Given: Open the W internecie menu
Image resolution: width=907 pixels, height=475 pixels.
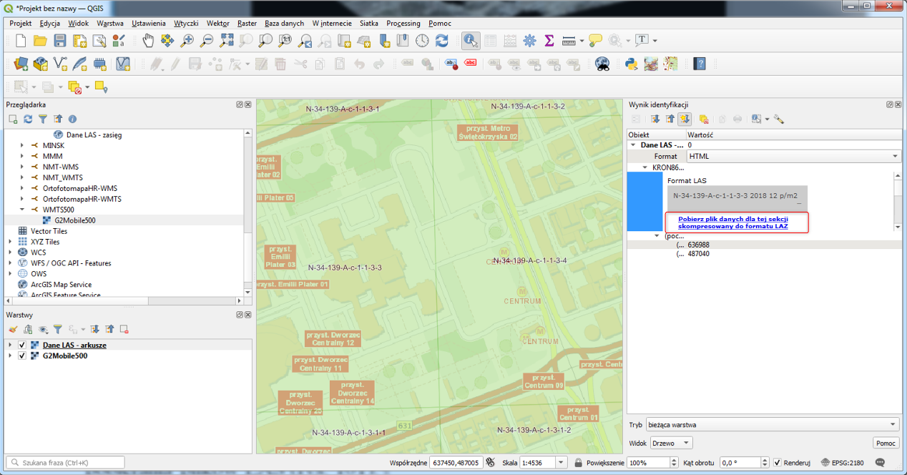Looking at the screenshot, I should (x=331, y=24).
